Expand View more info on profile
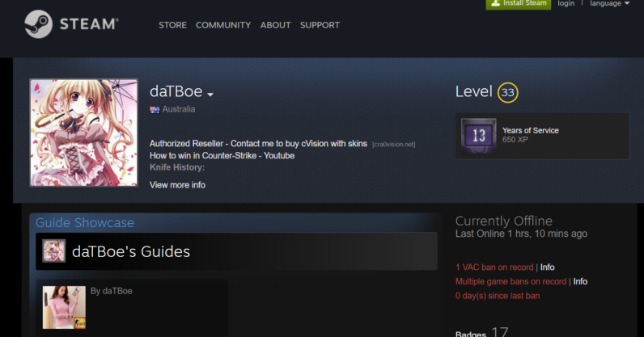 (177, 185)
